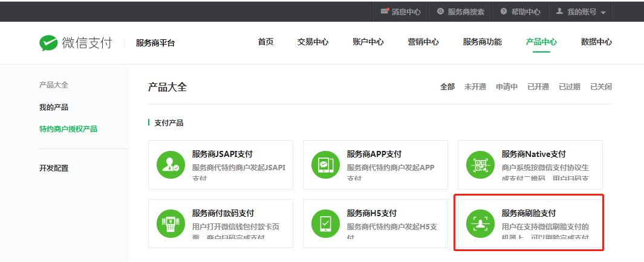Go to 首页 navigation tab
This screenshot has height=262, width=644.
pos(265,42)
